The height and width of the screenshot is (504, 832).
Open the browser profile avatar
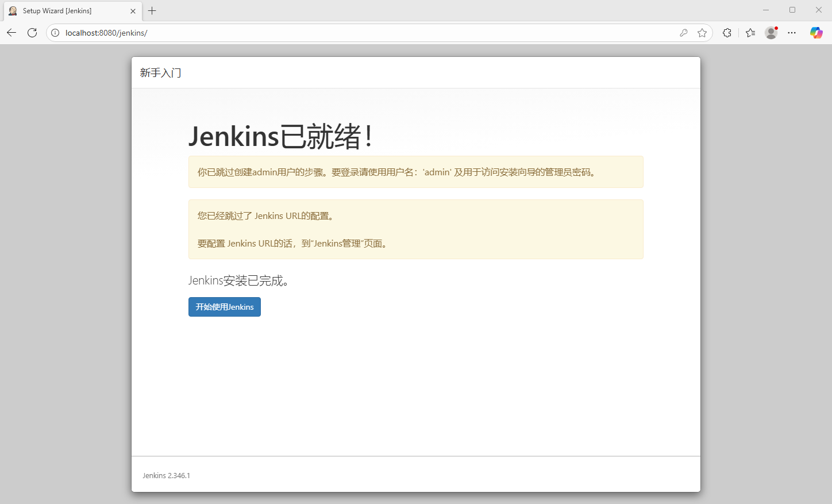tap(771, 33)
